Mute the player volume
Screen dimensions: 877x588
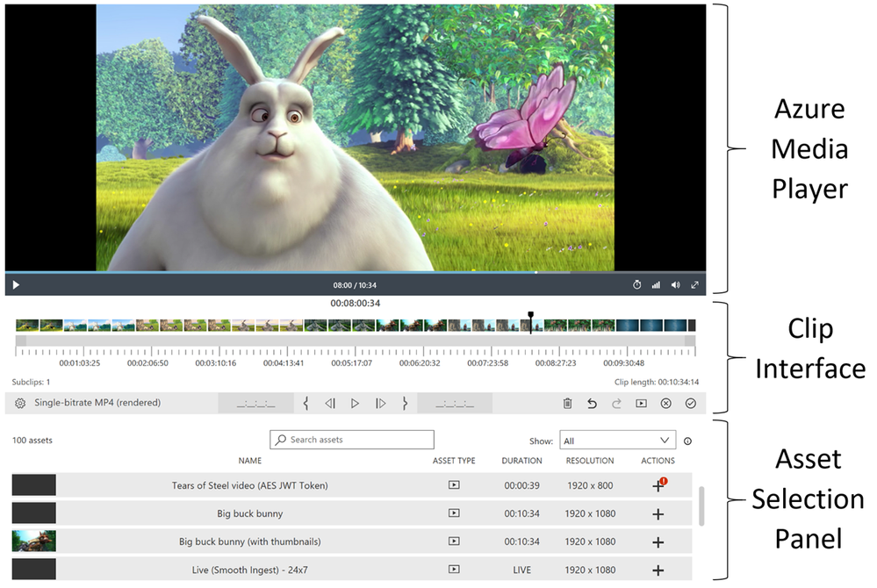pyautogui.click(x=675, y=285)
